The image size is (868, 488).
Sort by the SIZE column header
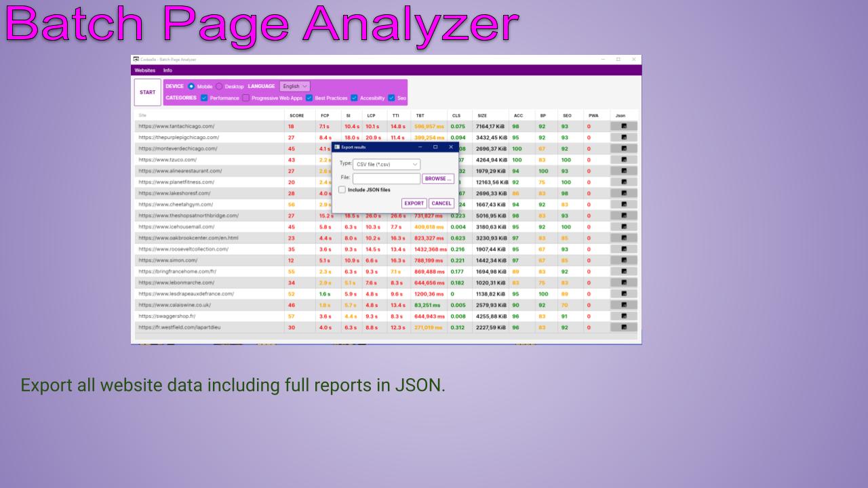482,116
